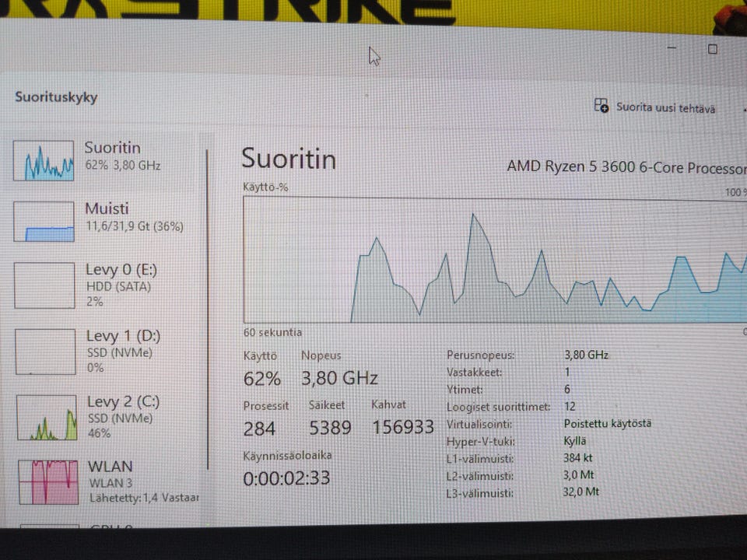The width and height of the screenshot is (747, 560).
Task: Click the Suorita uusi tehtävä icon
Action: [x=601, y=105]
